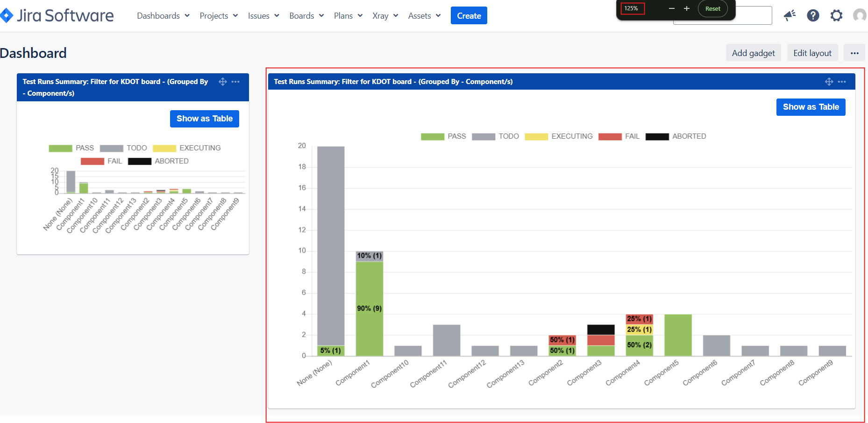Open the settings gear icon
Image resolution: width=868 pixels, height=423 pixels.
[x=836, y=15]
